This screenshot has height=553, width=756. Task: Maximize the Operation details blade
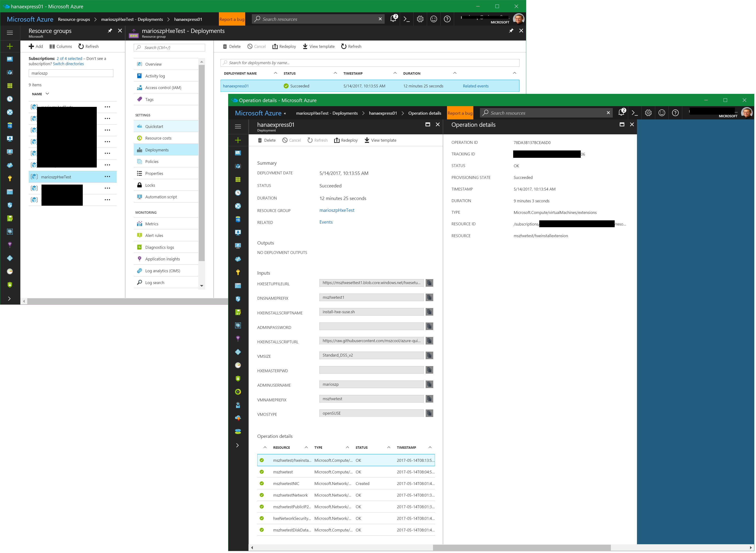point(622,125)
